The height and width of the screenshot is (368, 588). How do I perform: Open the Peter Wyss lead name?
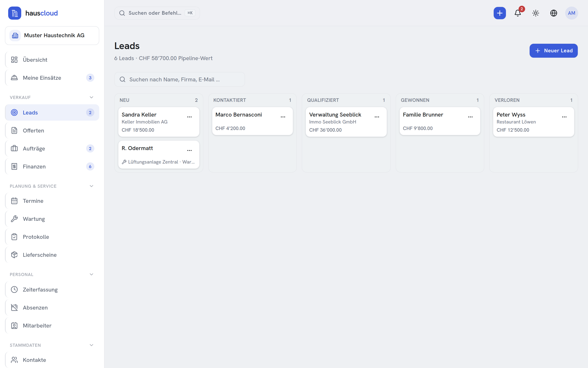[511, 115]
